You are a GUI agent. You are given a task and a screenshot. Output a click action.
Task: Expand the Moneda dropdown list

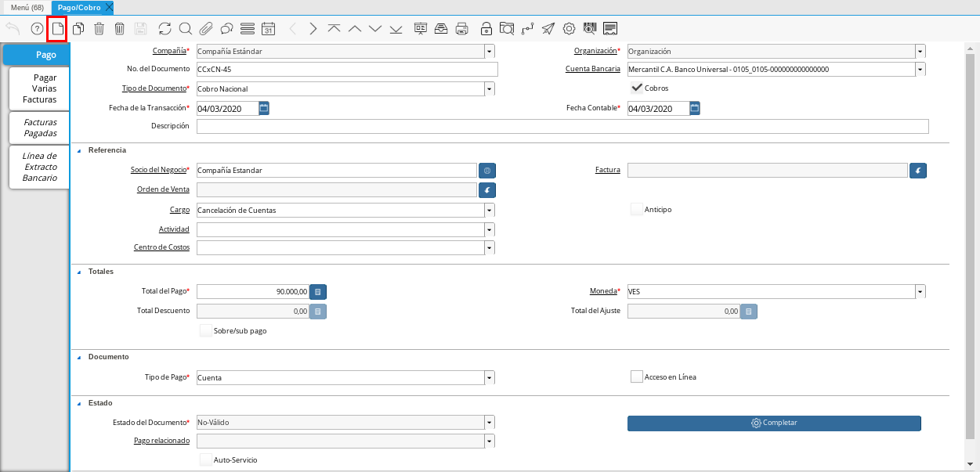(x=920, y=292)
